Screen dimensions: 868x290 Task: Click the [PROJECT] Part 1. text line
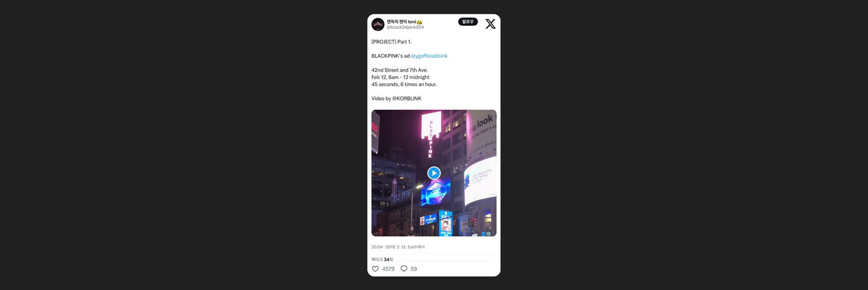coord(391,42)
